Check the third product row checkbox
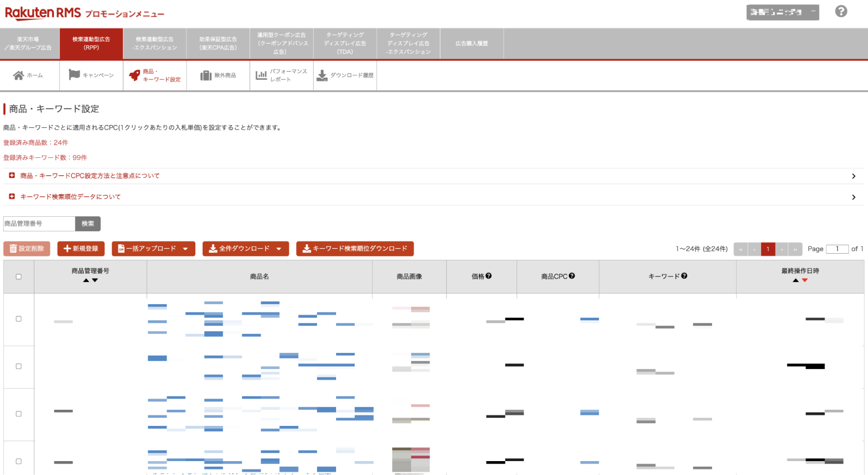This screenshot has height=475, width=868. click(19, 414)
